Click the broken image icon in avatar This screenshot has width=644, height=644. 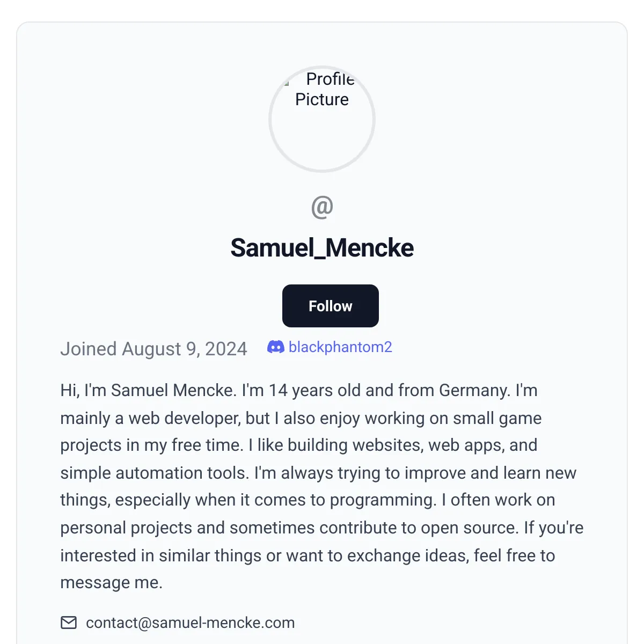(x=287, y=83)
